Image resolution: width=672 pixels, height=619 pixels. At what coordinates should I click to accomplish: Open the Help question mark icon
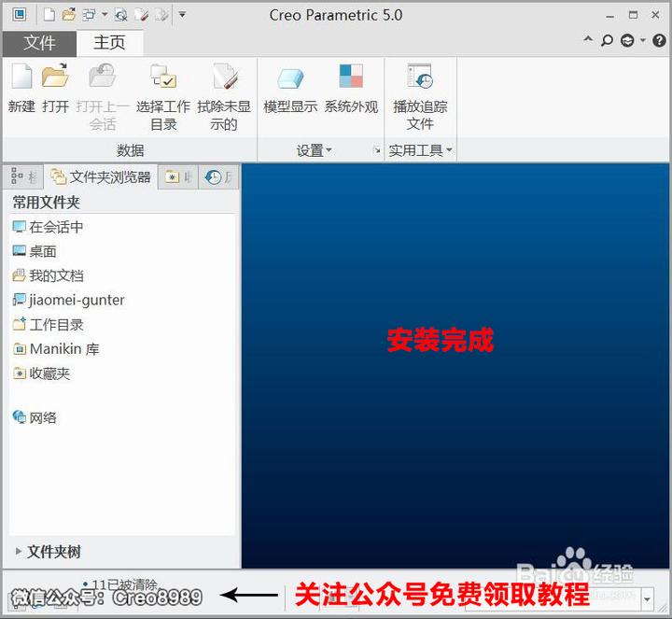click(x=659, y=41)
